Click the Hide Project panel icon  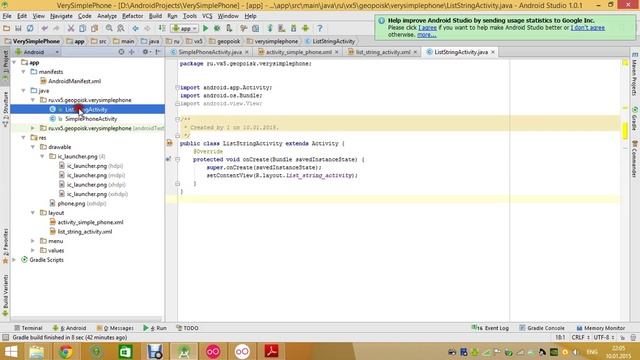pyautogui.click(x=158, y=52)
